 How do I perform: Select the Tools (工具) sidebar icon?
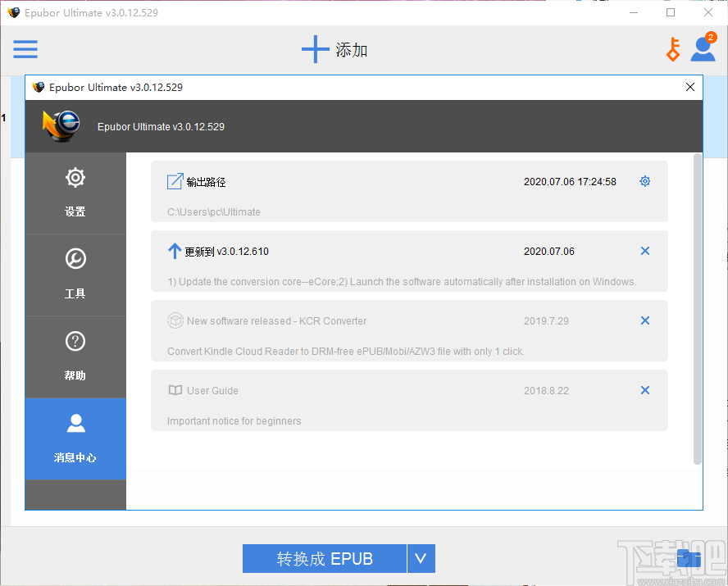point(75,275)
